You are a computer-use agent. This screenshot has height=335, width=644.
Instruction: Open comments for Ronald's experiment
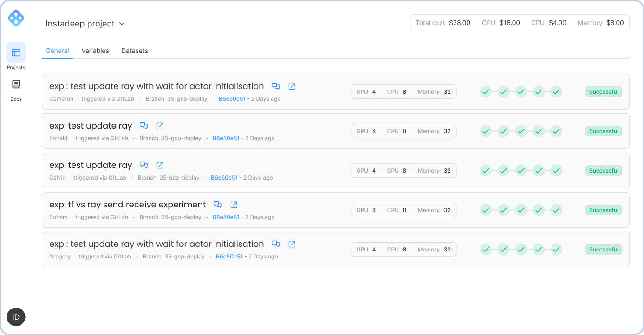144,126
